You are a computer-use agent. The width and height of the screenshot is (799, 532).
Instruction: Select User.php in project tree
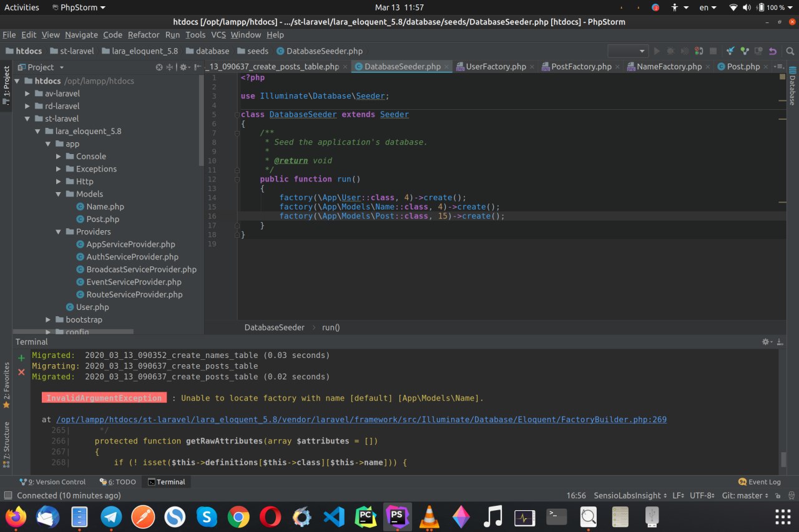[x=87, y=307]
